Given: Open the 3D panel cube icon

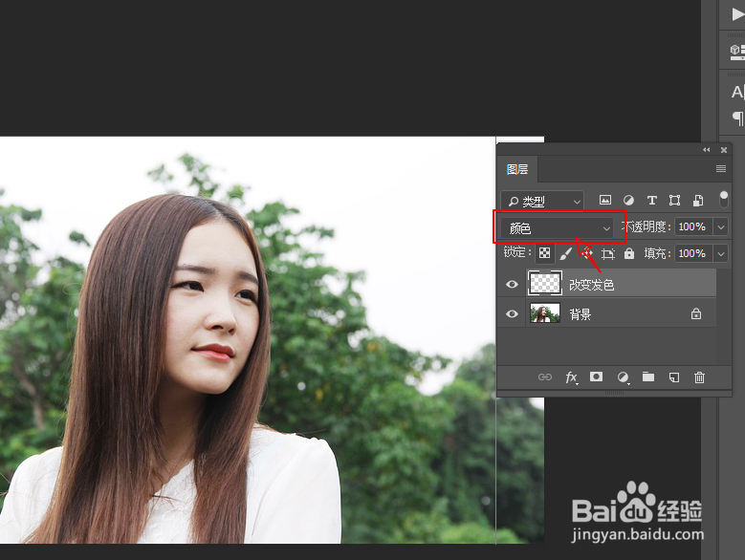Looking at the screenshot, I should coord(737,51).
